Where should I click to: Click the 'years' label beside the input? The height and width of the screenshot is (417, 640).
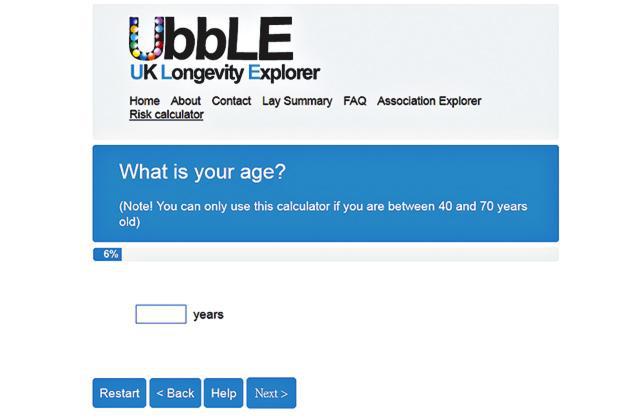[208, 315]
